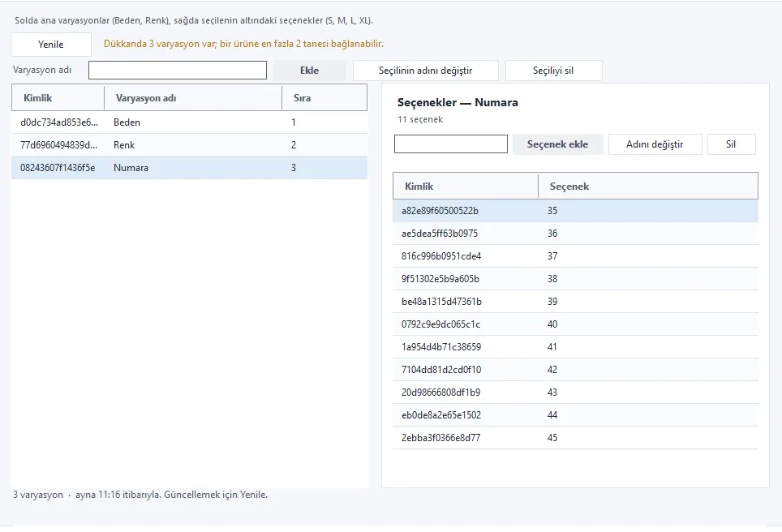Screen dimensions: 782x532
Task: Click option ID 20d98666808df1b9
Action: (x=440, y=392)
